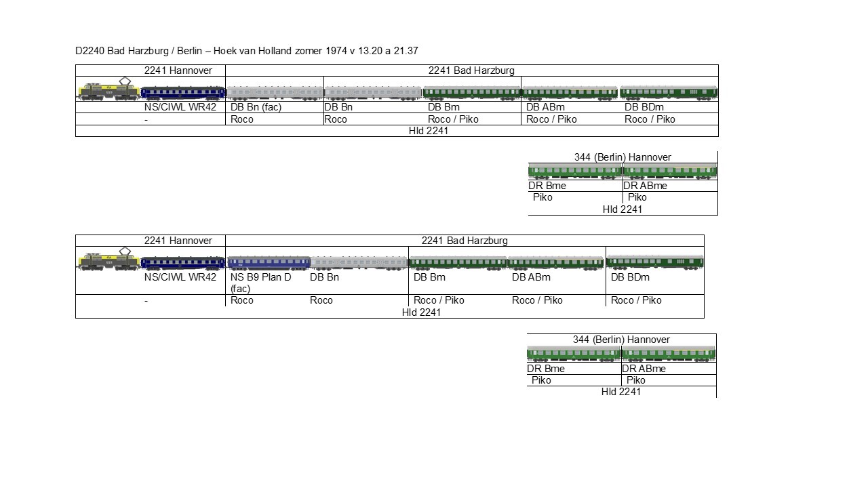
Task: Select the green DB BDm coach in first composition
Action: (669, 93)
